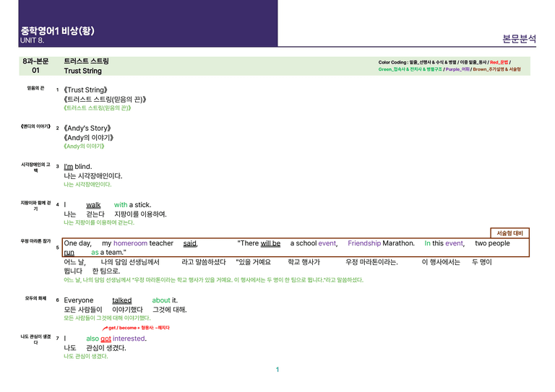This screenshot has width=555, height=392.
Task: Select translation 나는 시각장애인이다.
Action: pos(93,175)
